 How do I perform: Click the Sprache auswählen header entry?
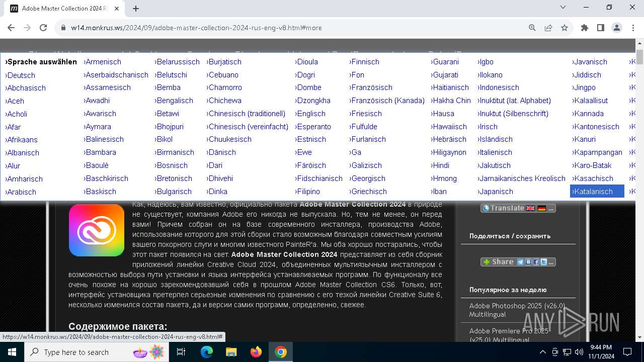point(41,62)
